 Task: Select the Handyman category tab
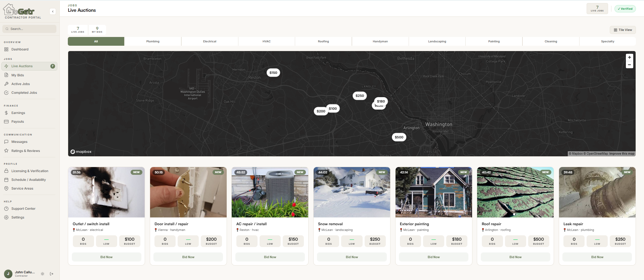tap(380, 41)
